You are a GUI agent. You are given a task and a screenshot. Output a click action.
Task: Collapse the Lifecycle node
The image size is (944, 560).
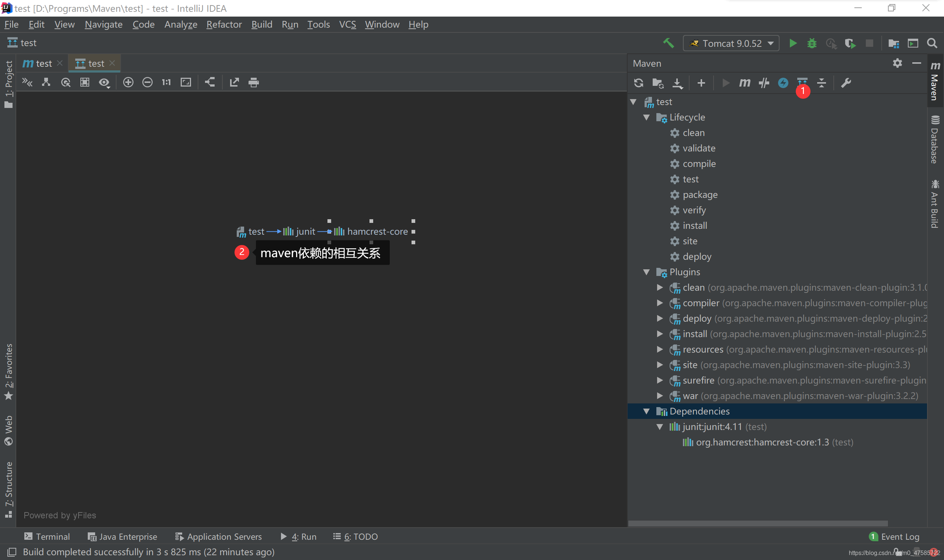646,118
